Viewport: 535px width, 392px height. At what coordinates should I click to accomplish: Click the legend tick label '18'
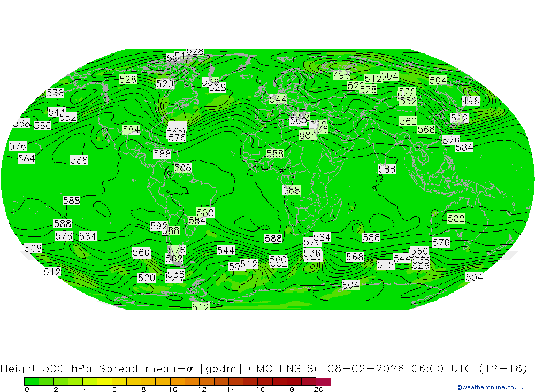click(289, 389)
